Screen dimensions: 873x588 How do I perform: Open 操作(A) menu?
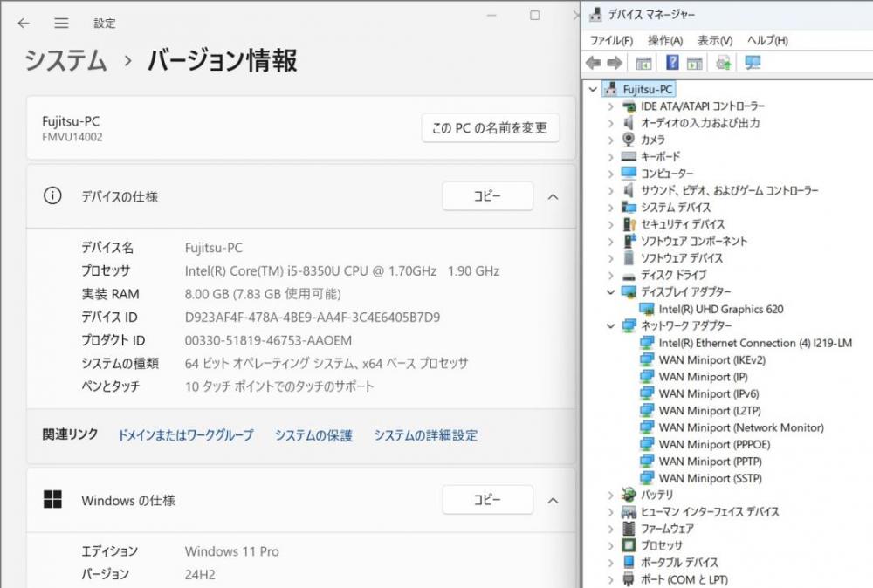665,41
